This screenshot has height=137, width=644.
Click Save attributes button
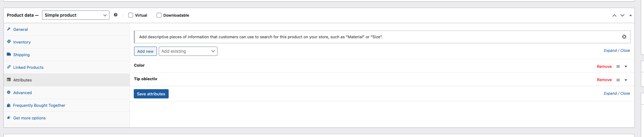coord(151,94)
